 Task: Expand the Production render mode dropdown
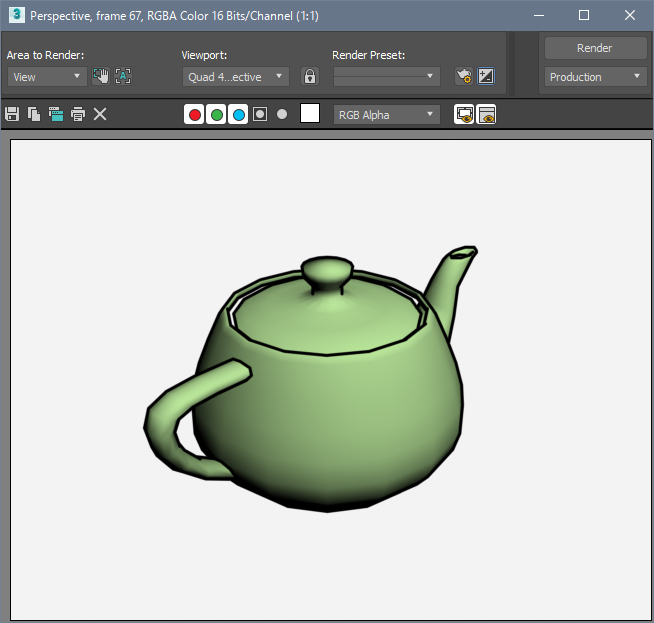[x=595, y=77]
